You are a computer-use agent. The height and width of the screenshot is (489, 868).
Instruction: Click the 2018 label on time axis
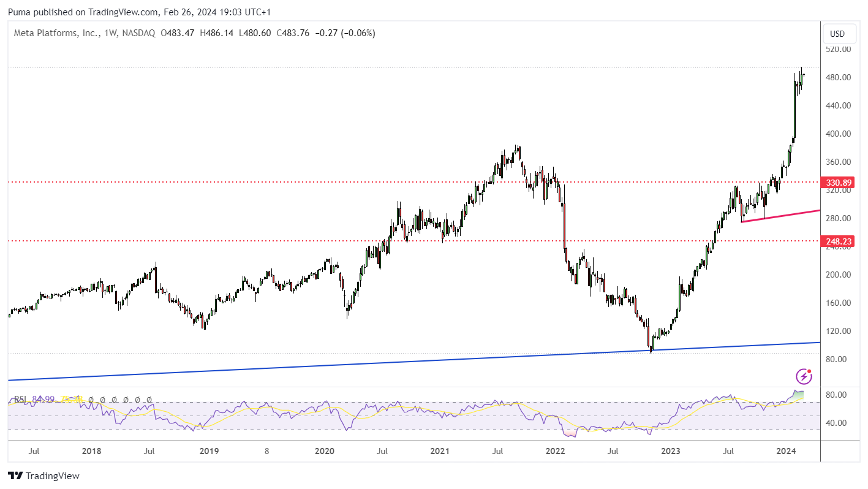(x=91, y=452)
